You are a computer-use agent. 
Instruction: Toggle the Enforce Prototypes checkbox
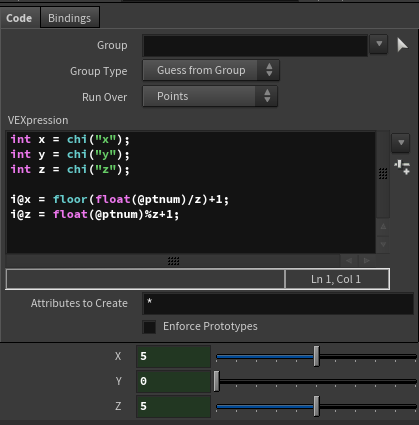(149, 327)
